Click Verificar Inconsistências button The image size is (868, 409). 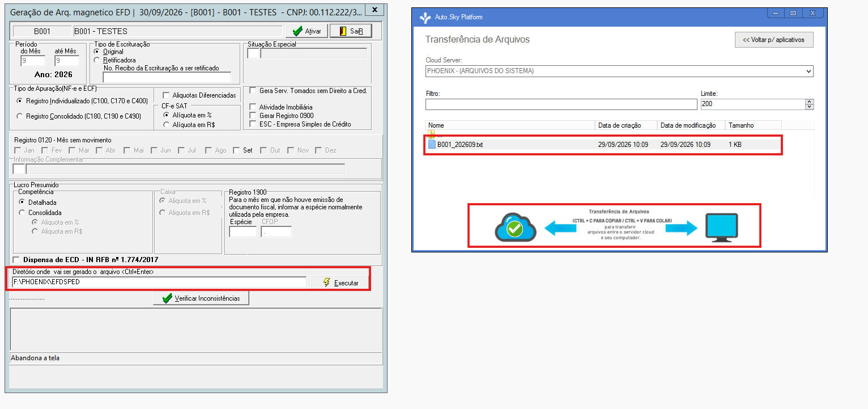click(x=201, y=298)
